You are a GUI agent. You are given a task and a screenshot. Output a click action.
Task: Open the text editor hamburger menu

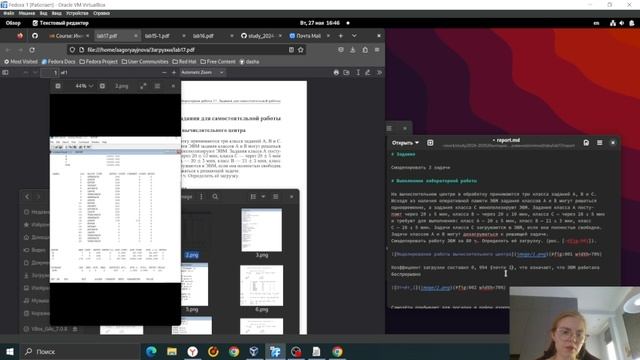(600, 143)
